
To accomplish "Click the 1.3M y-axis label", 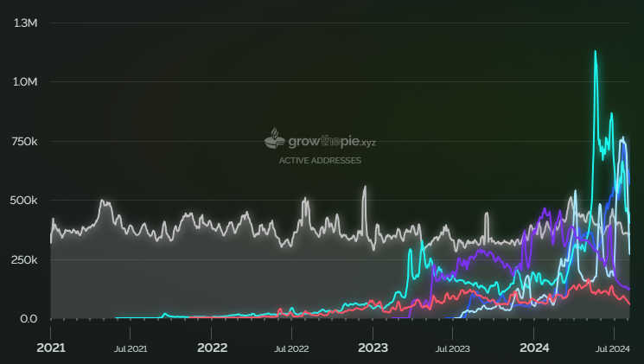I will (25, 22).
